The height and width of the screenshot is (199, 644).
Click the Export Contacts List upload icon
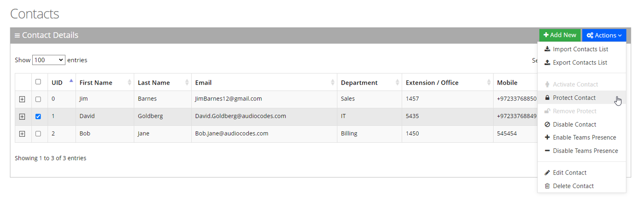tap(547, 63)
